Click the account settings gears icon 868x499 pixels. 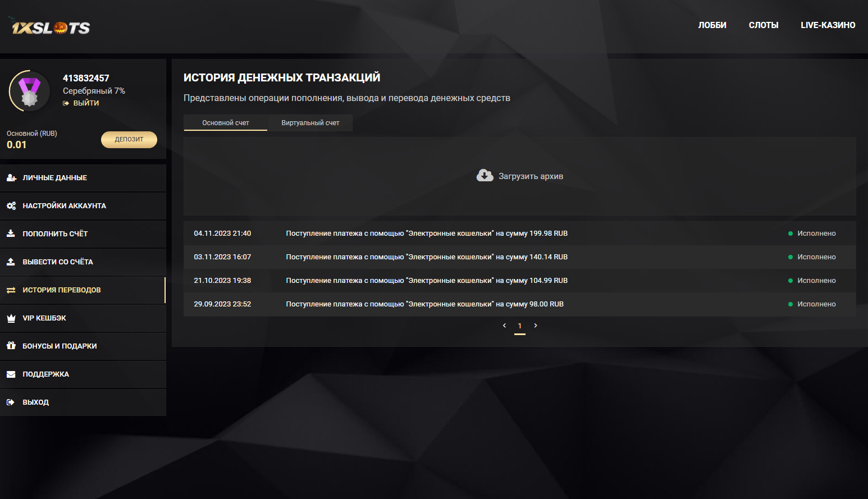click(x=11, y=206)
